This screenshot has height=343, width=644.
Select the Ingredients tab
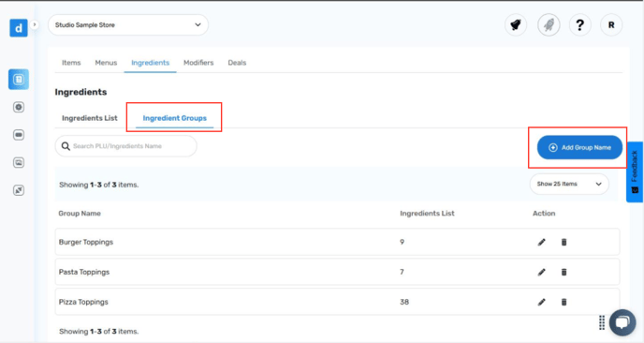coord(151,63)
